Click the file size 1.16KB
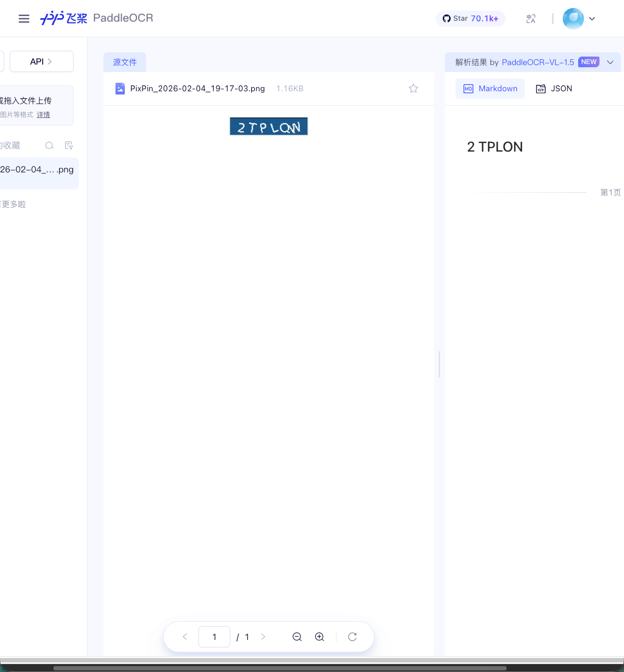This screenshot has width=624, height=672. pos(290,89)
